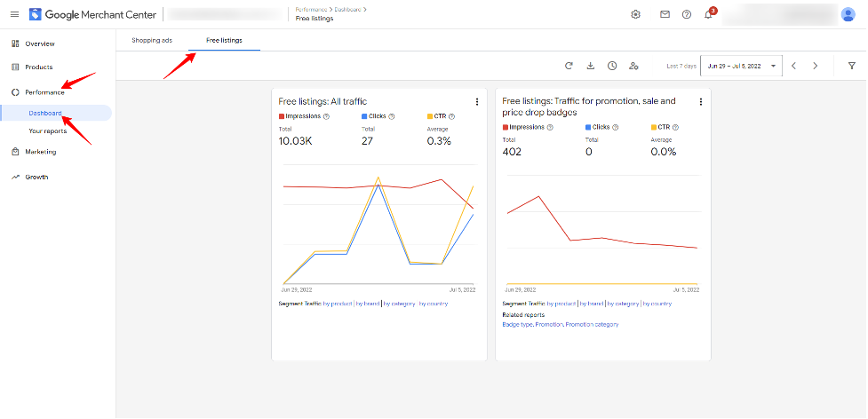This screenshot has height=419, width=868.
Task: Open Overview in the sidebar
Action: pos(40,43)
